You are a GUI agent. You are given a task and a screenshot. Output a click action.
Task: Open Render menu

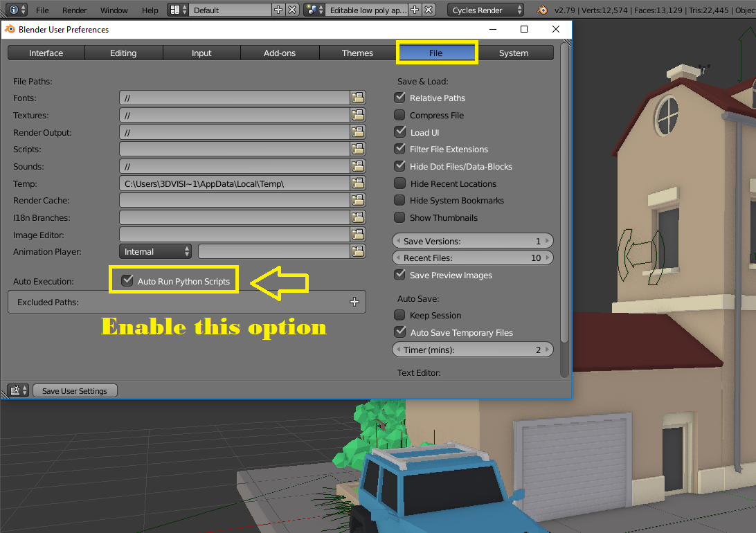click(74, 10)
